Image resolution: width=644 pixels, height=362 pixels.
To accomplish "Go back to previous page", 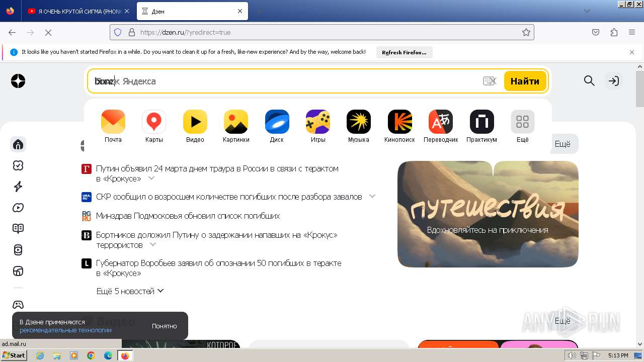I will (12, 32).
